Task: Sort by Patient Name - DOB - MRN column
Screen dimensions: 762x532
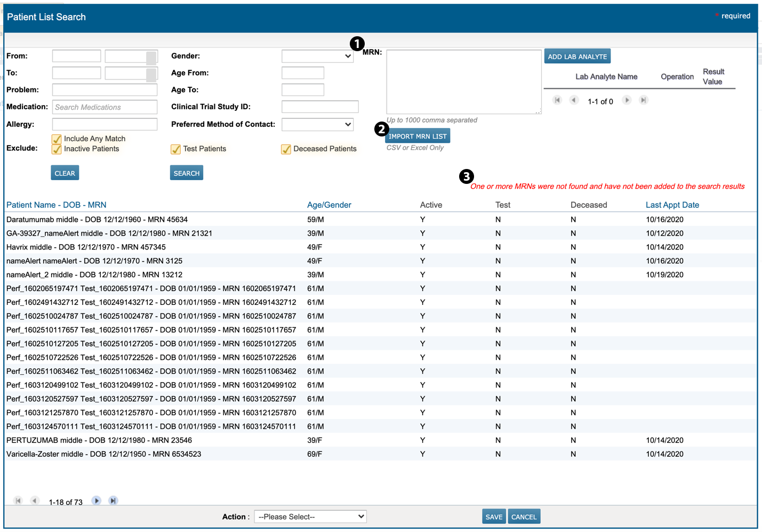Action: [56, 205]
